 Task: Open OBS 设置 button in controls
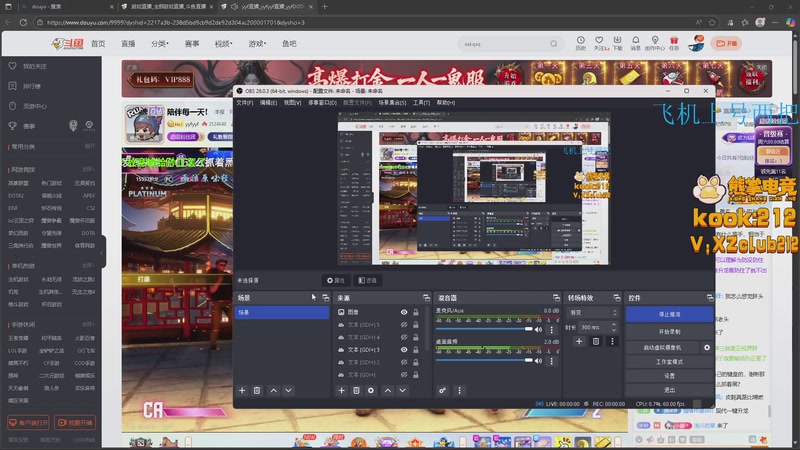(x=669, y=376)
